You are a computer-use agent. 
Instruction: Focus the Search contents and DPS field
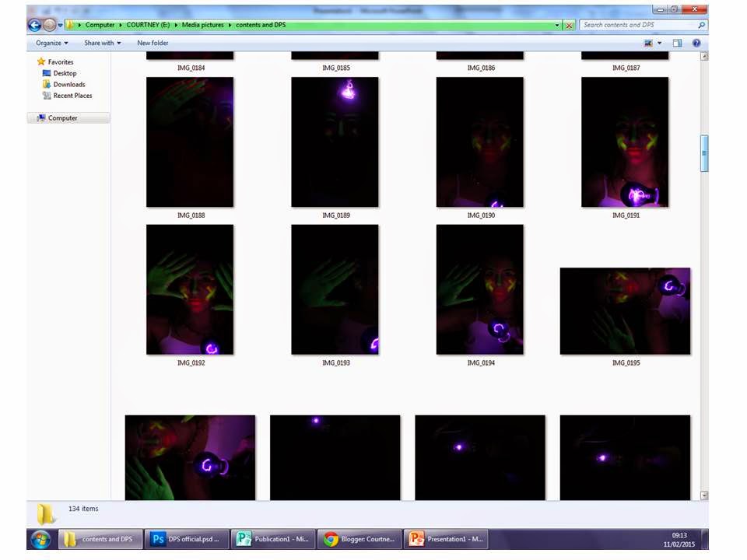(x=638, y=25)
